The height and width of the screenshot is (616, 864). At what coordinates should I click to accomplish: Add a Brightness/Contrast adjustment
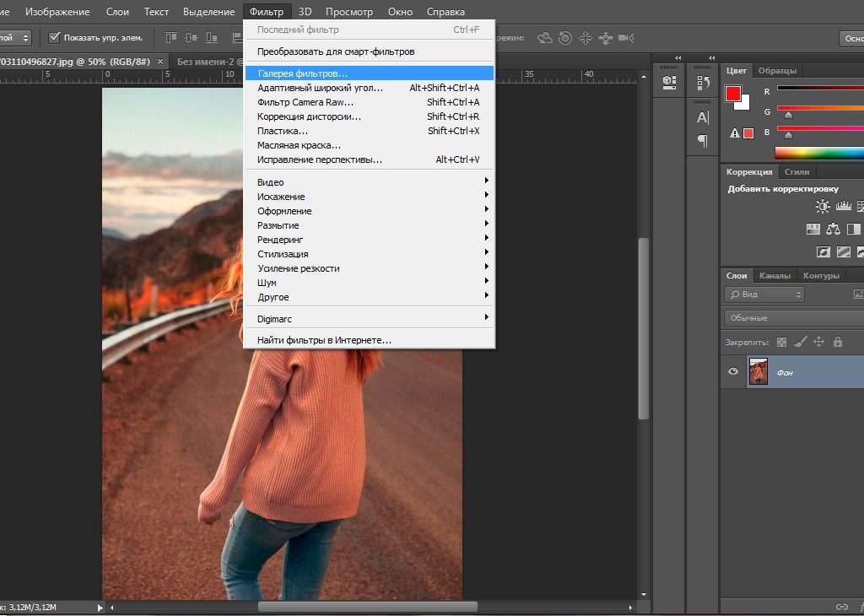823,206
